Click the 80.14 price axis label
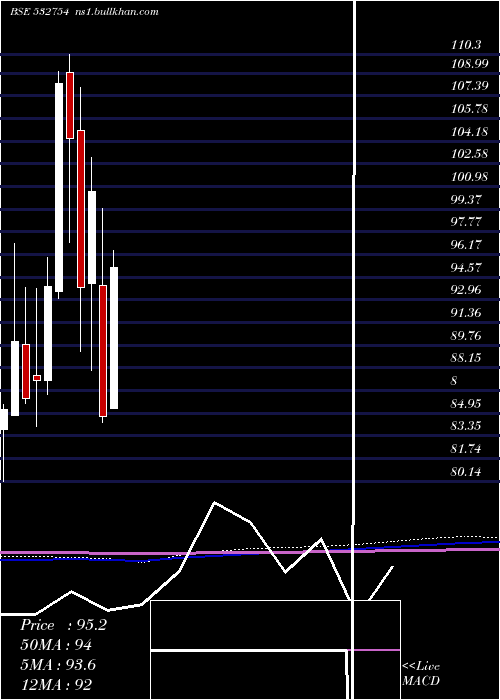 point(466,471)
